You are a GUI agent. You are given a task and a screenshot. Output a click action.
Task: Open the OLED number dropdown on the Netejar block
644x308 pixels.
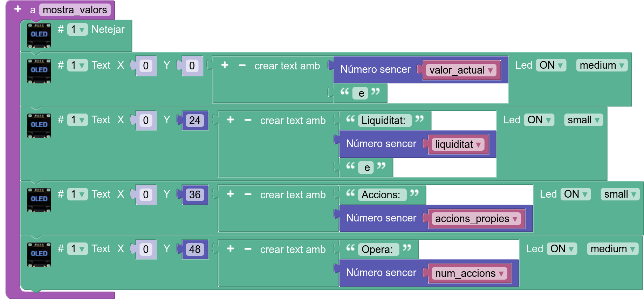tap(77, 29)
